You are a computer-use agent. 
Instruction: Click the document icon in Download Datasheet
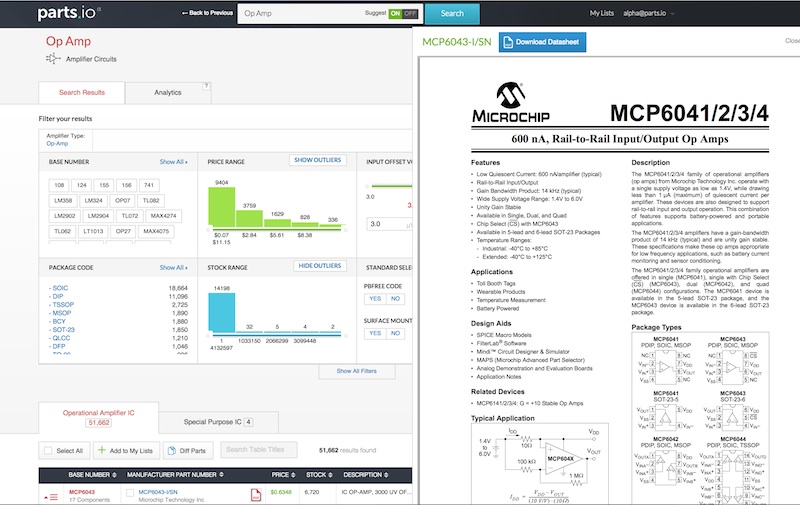click(508, 42)
